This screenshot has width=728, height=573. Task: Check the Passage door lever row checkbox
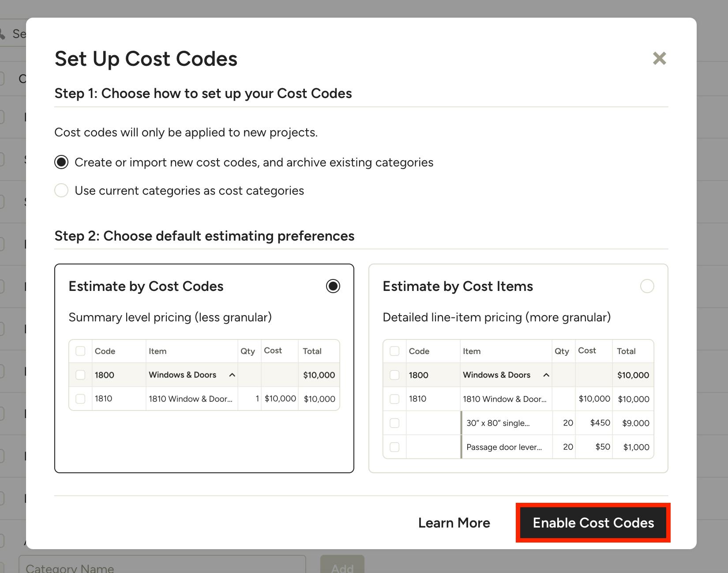click(394, 447)
